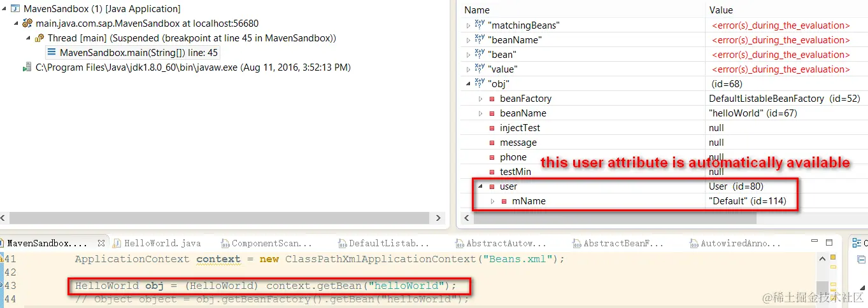Click the MavenSandbox (1) Java Application launch icon
The width and height of the screenshot is (868, 308).
(15, 9)
